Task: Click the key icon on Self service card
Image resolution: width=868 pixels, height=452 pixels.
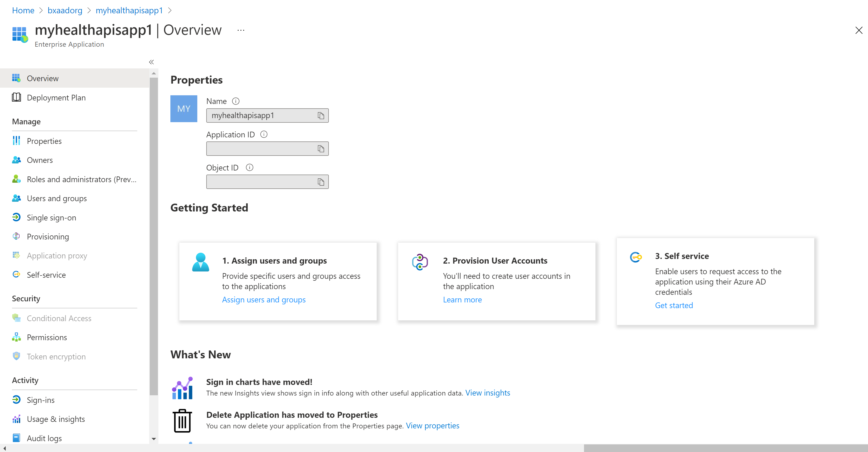Action: click(636, 257)
